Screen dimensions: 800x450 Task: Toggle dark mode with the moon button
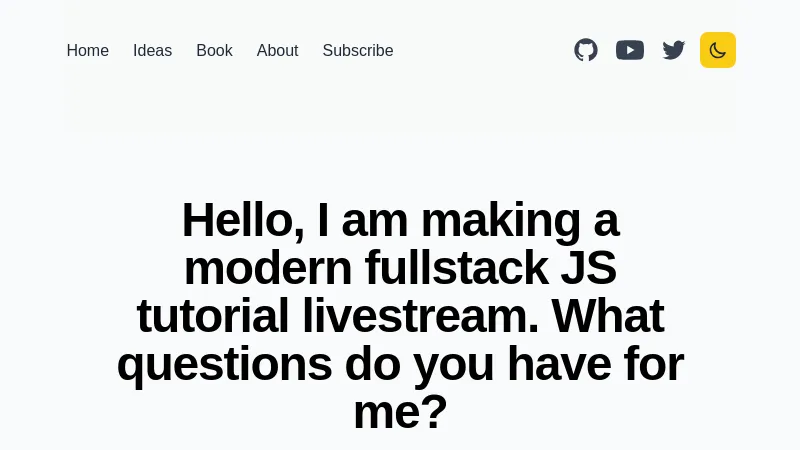[x=718, y=50]
